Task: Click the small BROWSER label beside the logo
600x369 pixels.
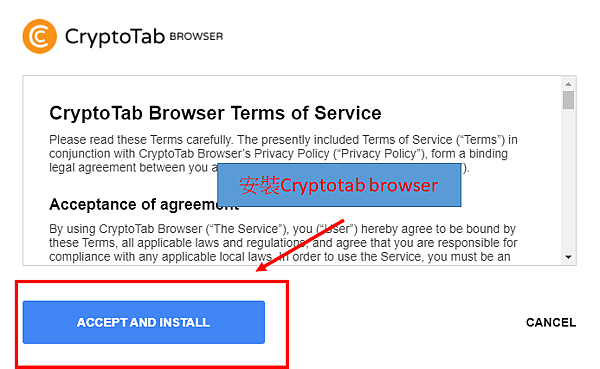Action: [x=196, y=36]
